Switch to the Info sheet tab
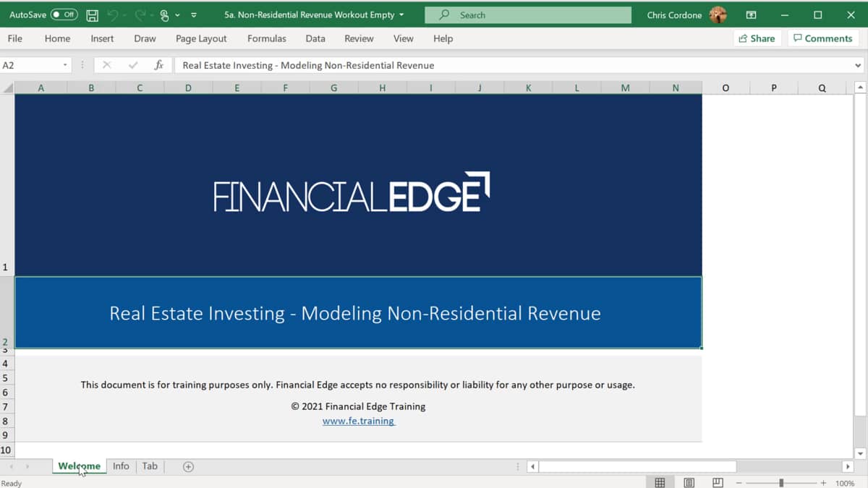The height and width of the screenshot is (488, 868). pyautogui.click(x=121, y=466)
